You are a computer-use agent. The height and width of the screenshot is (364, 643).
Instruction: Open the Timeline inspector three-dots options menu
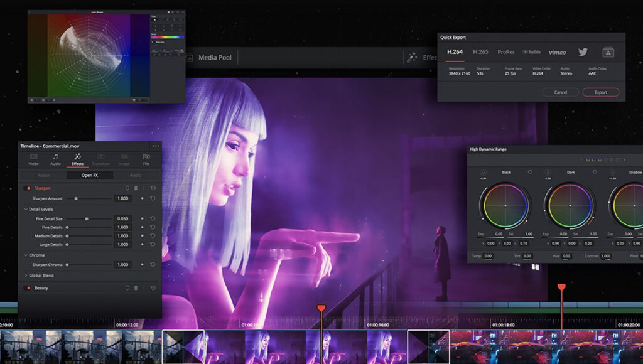156,146
